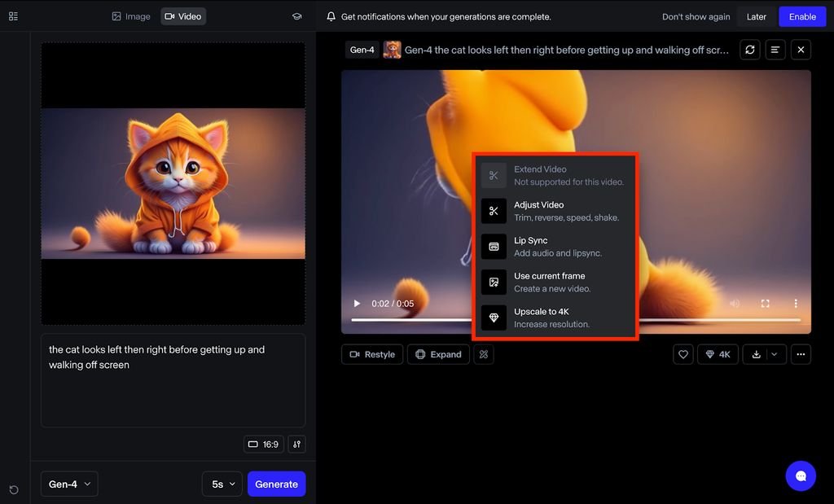Expand the download options arrow
Viewport: 834px width, 504px height.
coord(774,354)
